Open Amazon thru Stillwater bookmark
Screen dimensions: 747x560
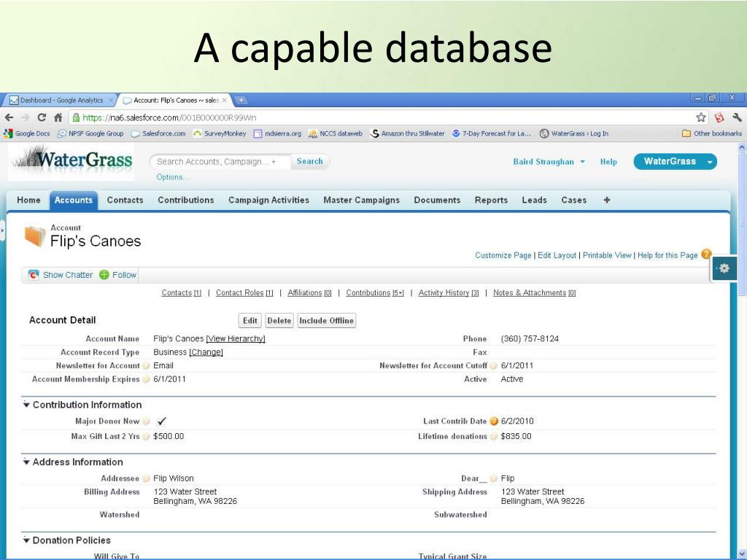pyautogui.click(x=407, y=133)
